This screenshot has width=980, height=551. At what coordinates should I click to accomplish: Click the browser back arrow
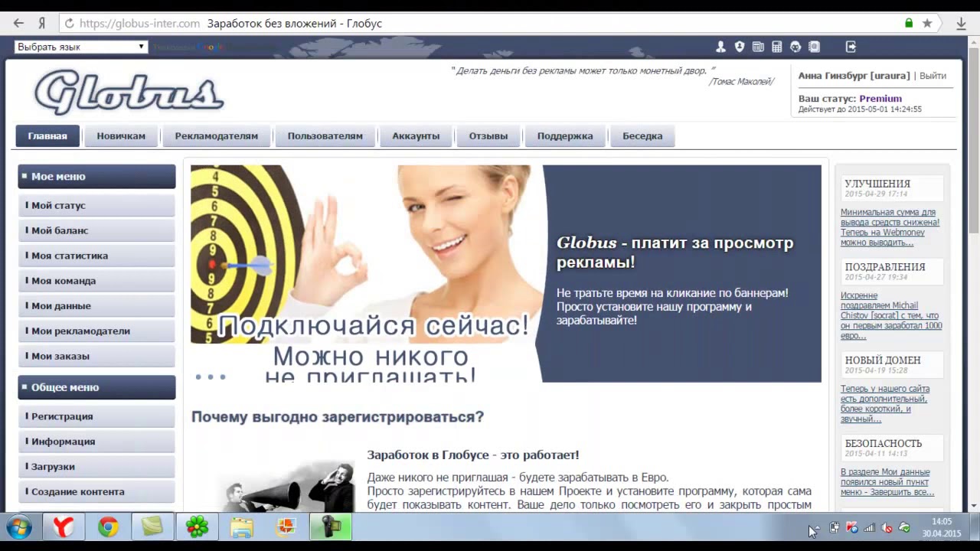tap(19, 24)
